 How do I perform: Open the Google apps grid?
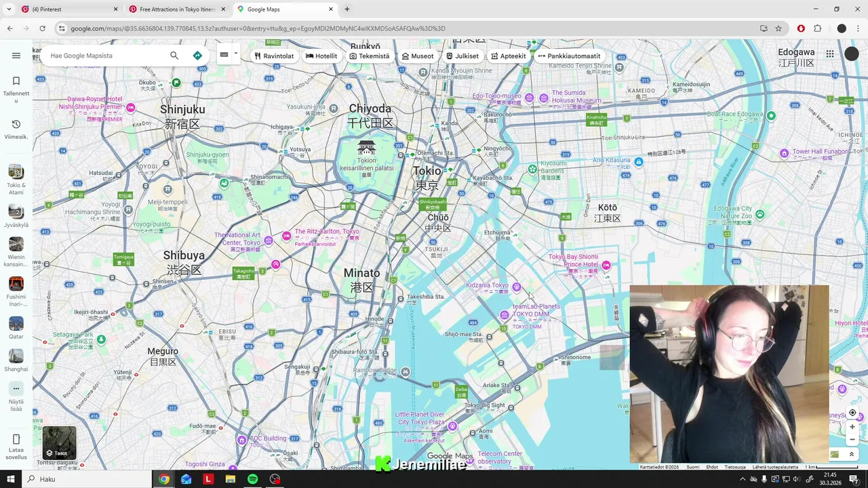(x=830, y=54)
